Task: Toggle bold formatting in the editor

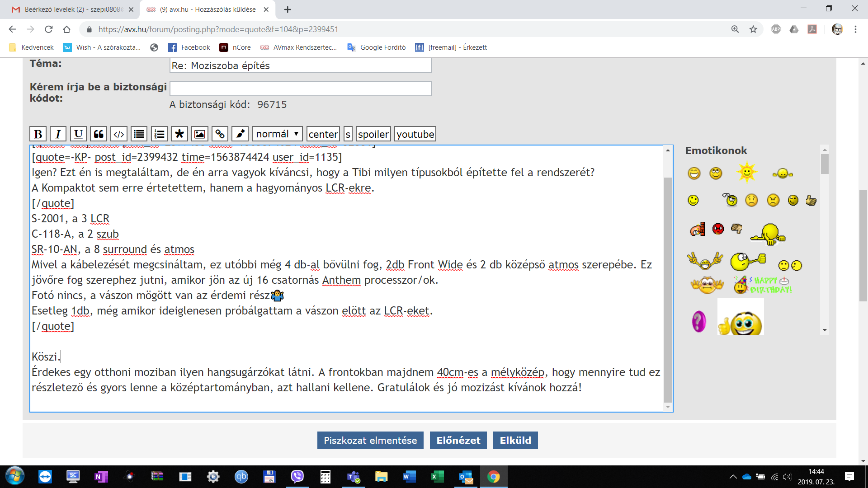Action: pos(38,134)
